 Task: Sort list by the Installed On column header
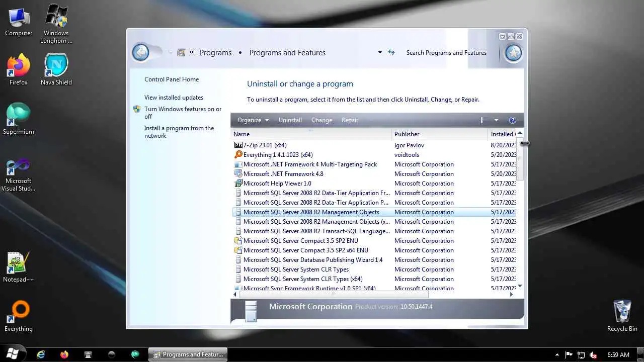pyautogui.click(x=502, y=134)
